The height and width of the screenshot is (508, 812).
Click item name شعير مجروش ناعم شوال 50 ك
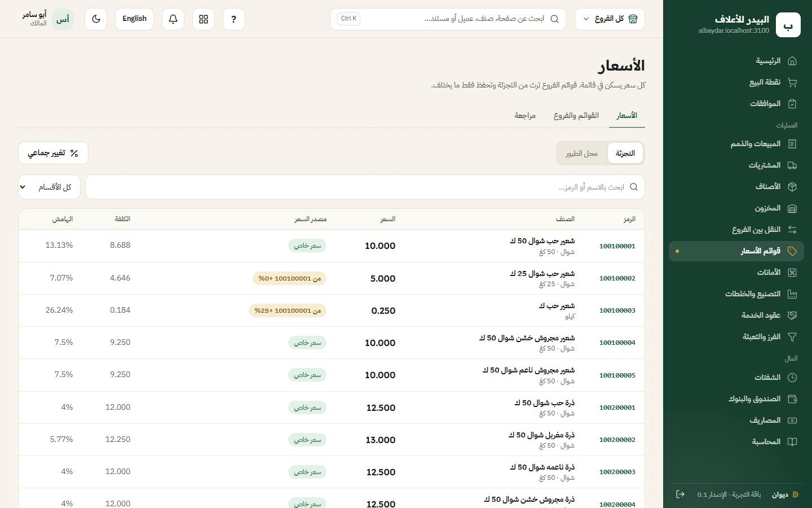pyautogui.click(x=528, y=370)
